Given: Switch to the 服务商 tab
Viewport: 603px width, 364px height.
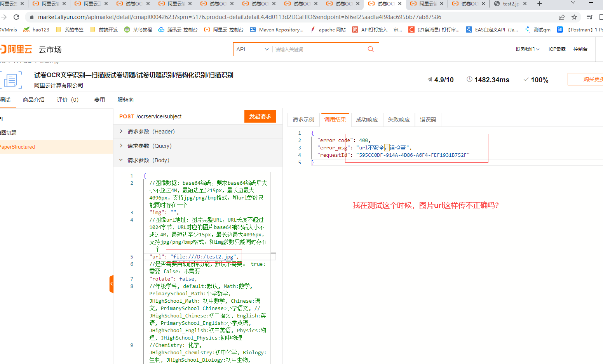Looking at the screenshot, I should point(125,100).
